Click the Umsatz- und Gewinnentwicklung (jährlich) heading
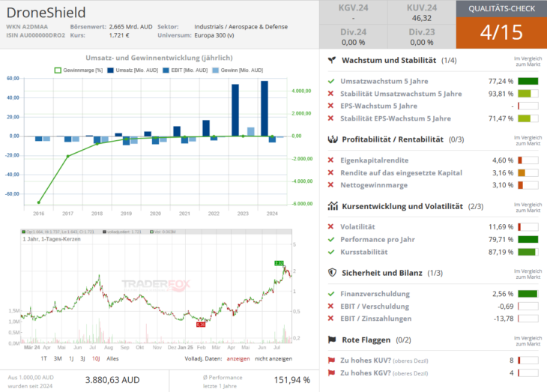547x392 pixels. tap(159, 58)
